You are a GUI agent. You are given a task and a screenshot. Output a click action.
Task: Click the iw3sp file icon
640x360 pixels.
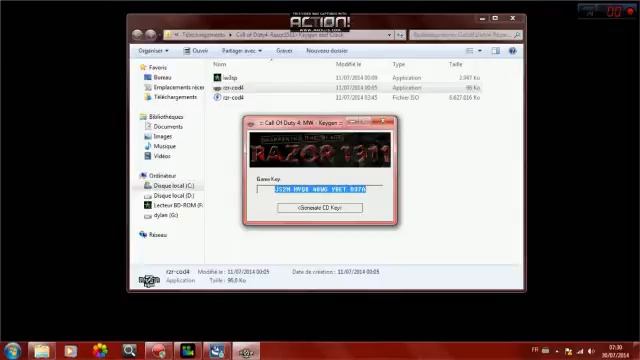pyautogui.click(x=217, y=78)
